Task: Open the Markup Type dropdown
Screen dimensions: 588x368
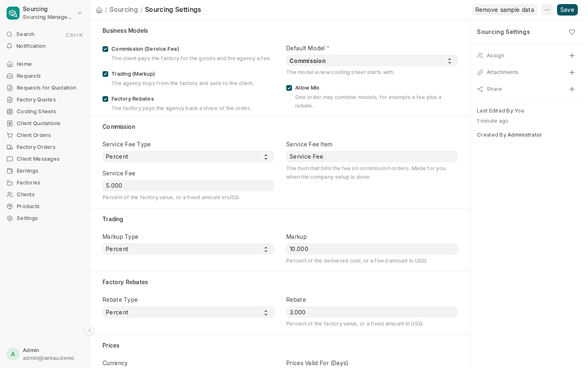Action: [188, 249]
